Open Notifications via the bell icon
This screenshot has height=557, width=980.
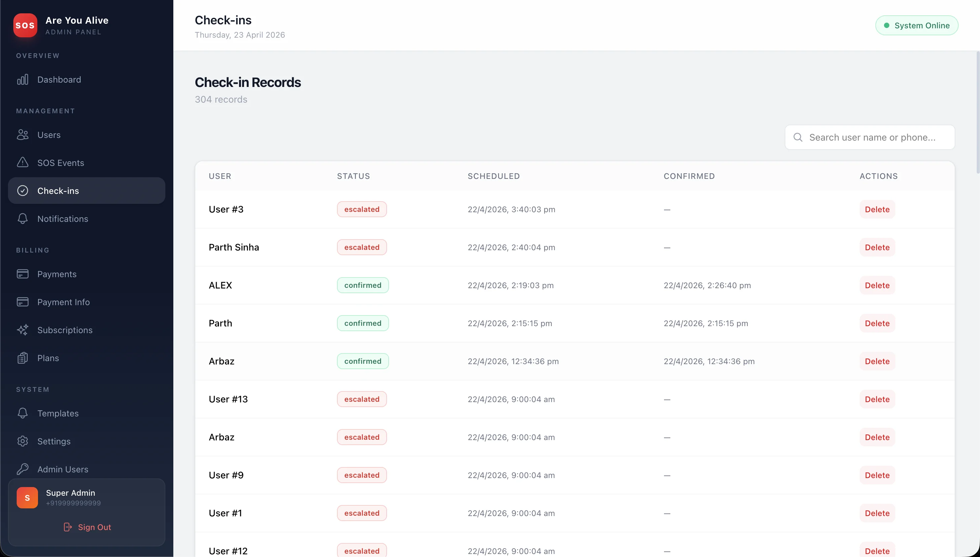(x=23, y=219)
